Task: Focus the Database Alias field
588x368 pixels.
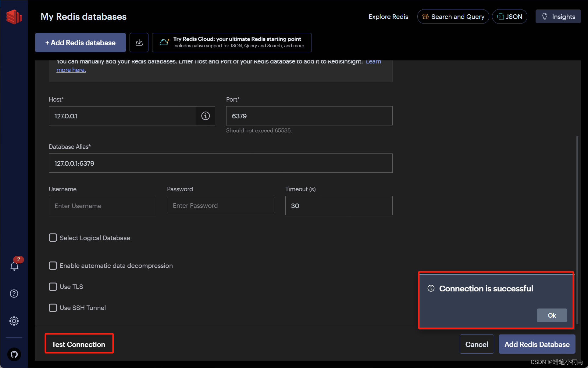Action: 220,163
